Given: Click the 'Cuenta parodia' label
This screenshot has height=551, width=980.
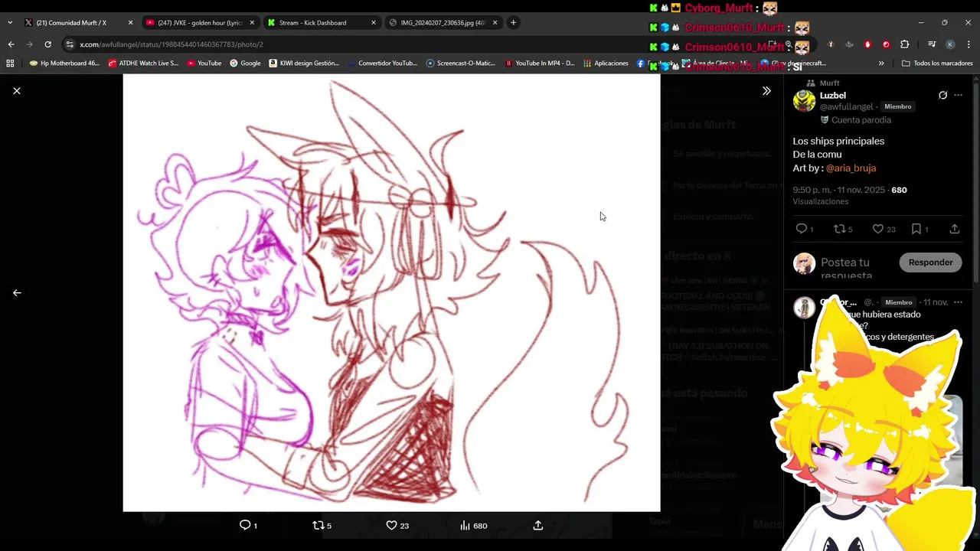Looking at the screenshot, I should (861, 120).
